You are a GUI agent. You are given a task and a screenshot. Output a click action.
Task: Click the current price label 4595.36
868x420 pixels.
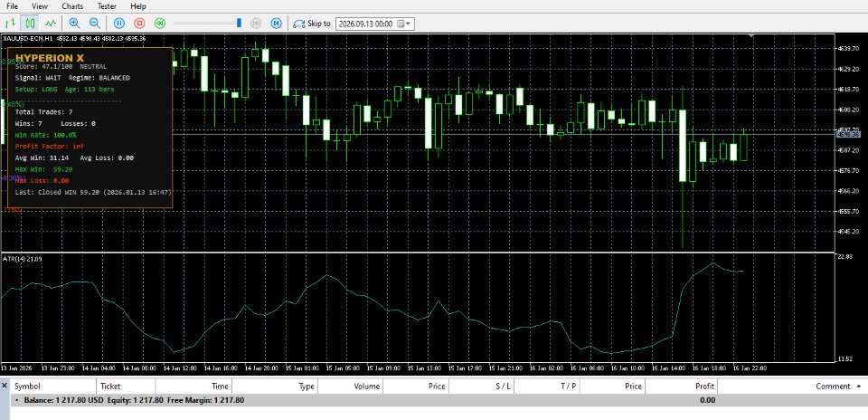(848, 135)
